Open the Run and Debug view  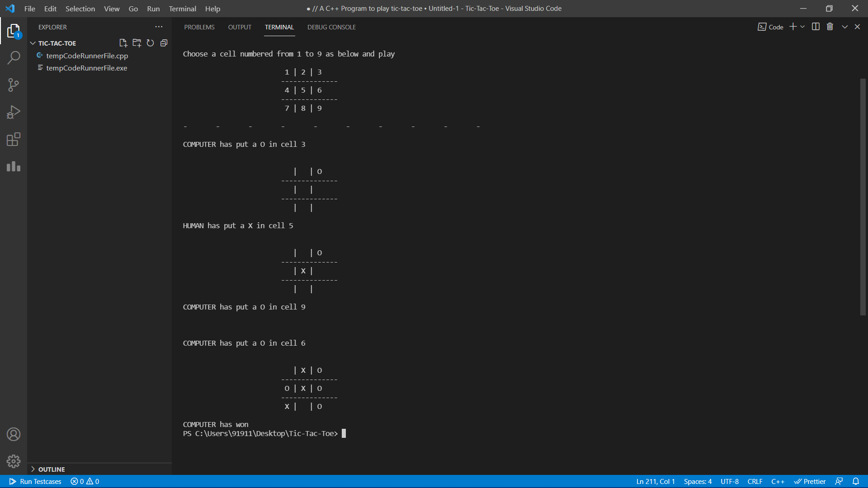pos(14,112)
